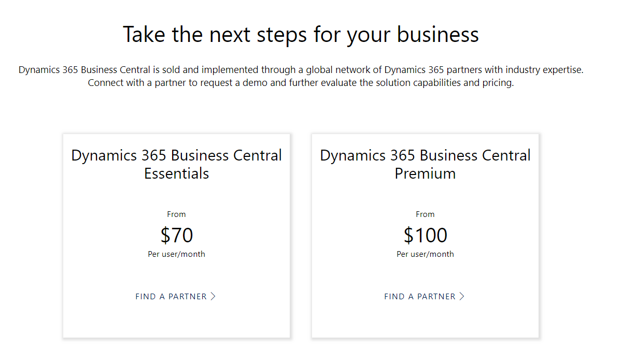This screenshot has width=622, height=364.
Task: Click the $70 price in the Essentials card
Action: pyautogui.click(x=177, y=235)
